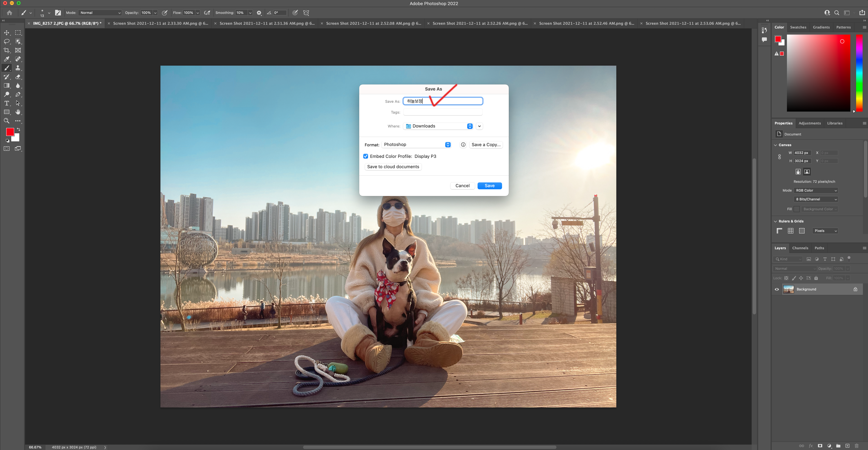
Task: Select the Horizontal Type tool
Action: click(x=7, y=103)
